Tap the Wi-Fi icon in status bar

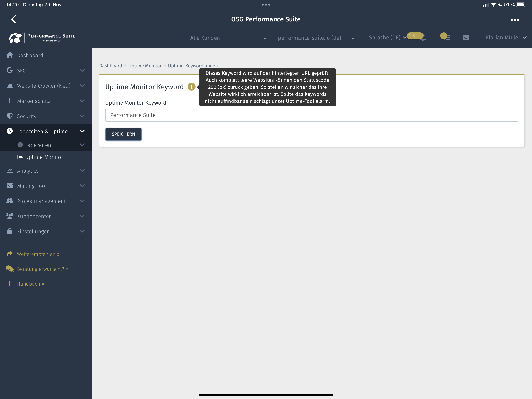(493, 4)
